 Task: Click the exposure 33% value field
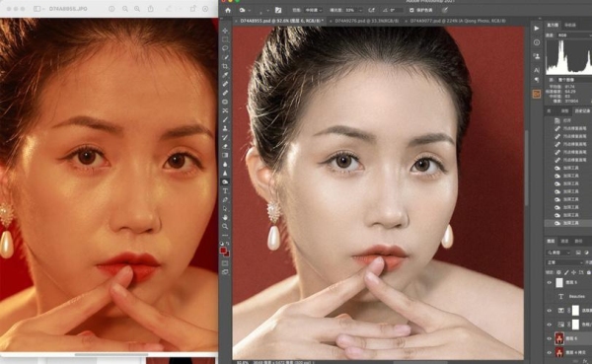point(350,10)
